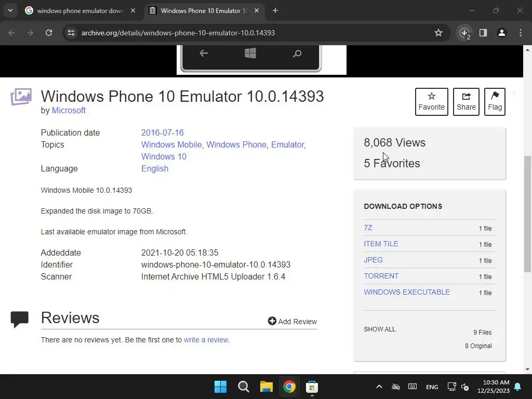Screen dimensions: 532x399
Task: Click the touch keyboard tray icon
Action: pyautogui.click(x=412, y=387)
